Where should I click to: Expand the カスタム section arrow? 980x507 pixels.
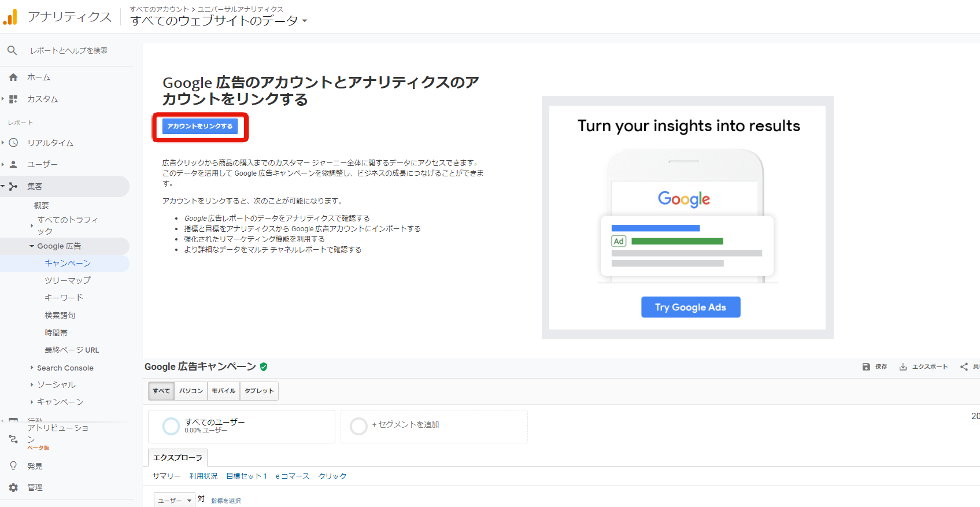tap(3, 99)
